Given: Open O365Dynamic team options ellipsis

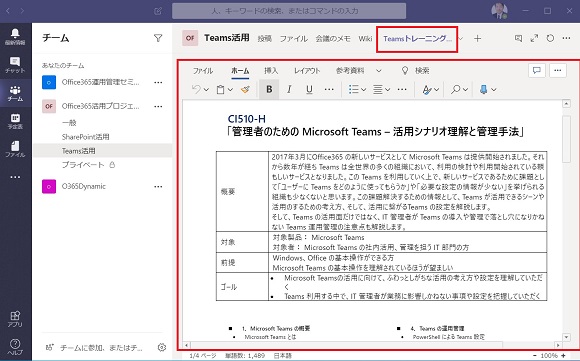Looking at the screenshot, I should tap(158, 186).
